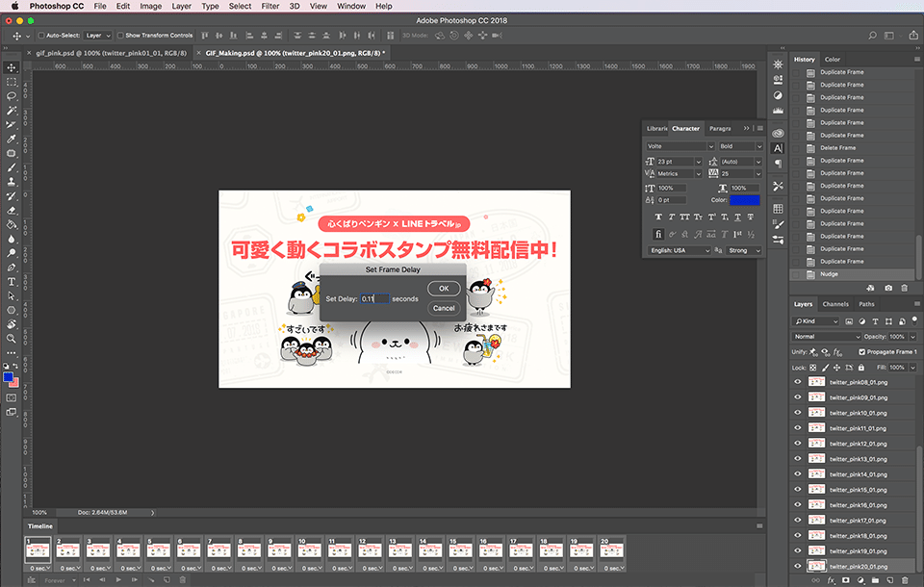This screenshot has height=587, width=924.
Task: Select the Paint Bucket tool
Action: [x=12, y=224]
